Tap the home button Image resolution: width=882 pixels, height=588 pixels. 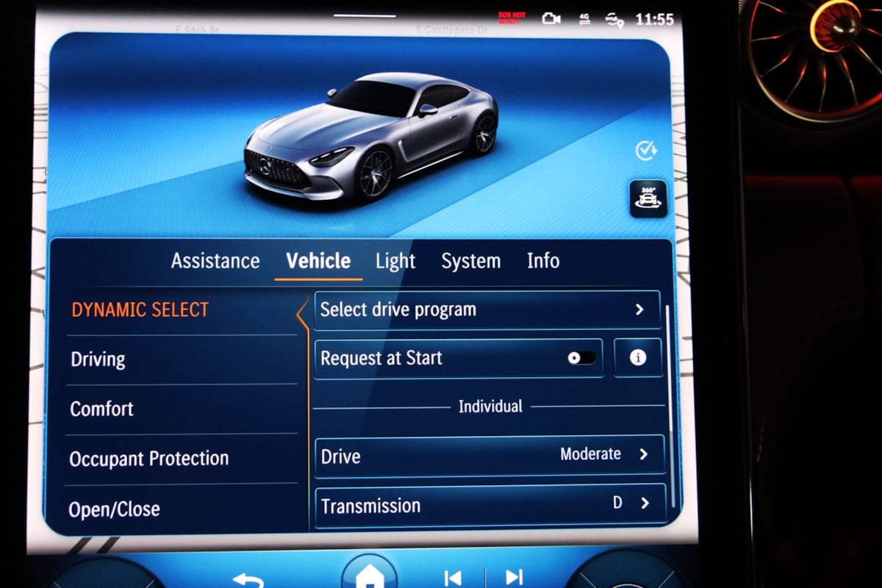370,574
